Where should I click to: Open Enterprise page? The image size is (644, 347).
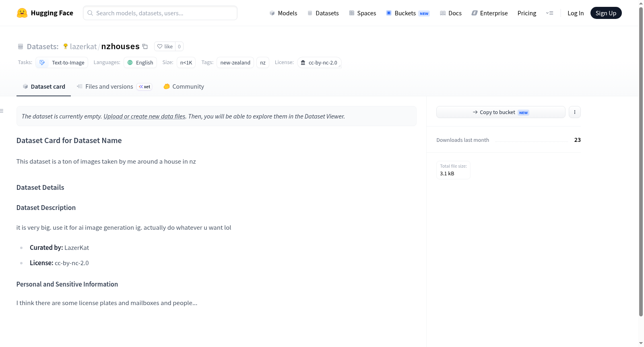coord(489,13)
